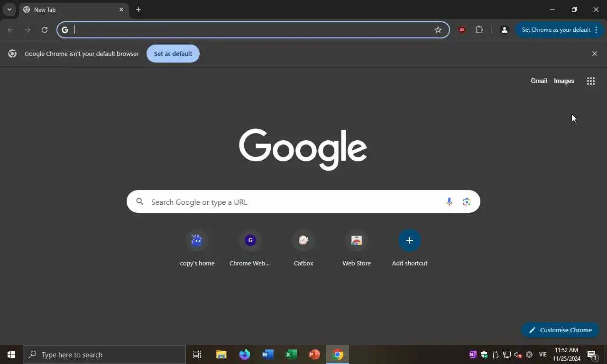Click the taskbar Type here to search box
The image size is (607, 364).
click(104, 355)
